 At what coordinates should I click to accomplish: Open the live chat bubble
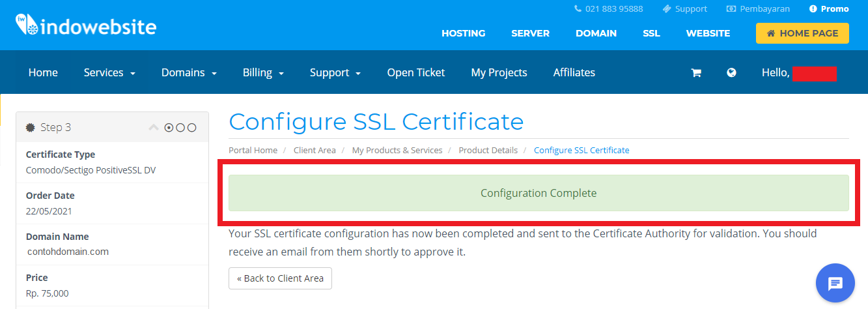[x=835, y=283]
